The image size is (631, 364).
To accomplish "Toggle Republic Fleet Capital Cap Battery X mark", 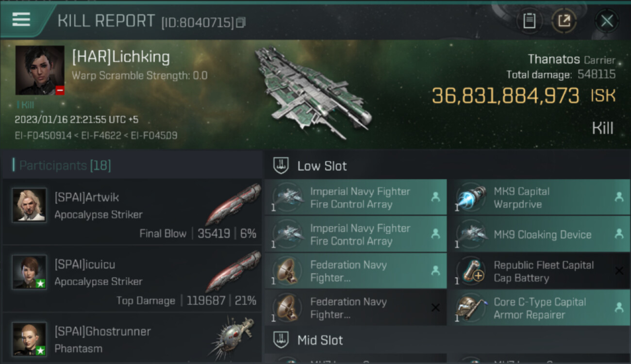I will [619, 271].
